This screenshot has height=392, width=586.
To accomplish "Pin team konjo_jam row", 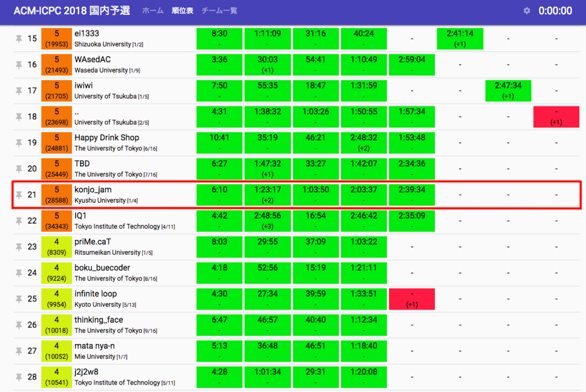I will coord(19,195).
